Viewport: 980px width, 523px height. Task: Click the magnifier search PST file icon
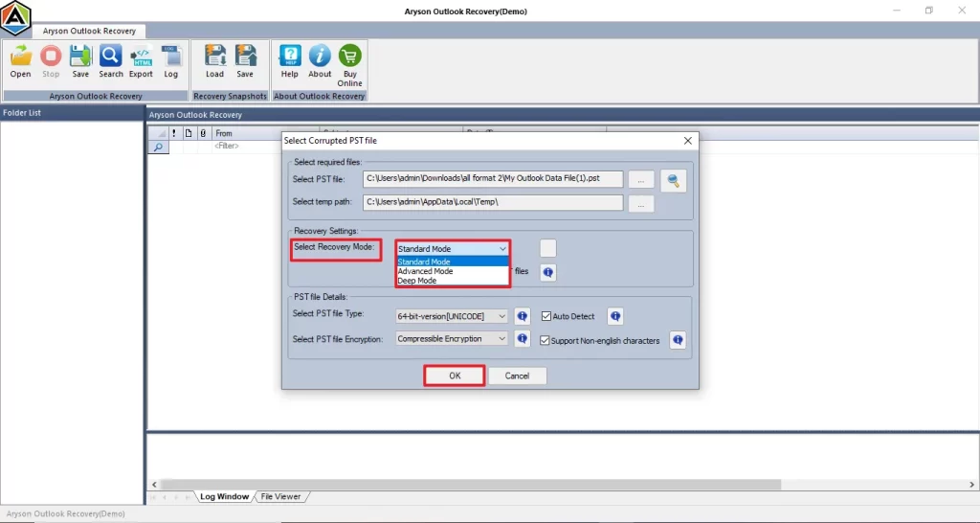[x=673, y=180]
